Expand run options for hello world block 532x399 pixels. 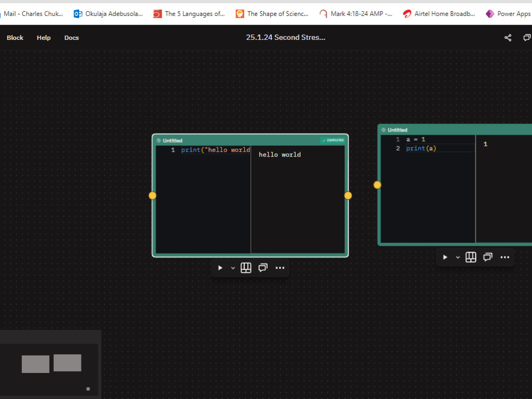[x=233, y=268]
